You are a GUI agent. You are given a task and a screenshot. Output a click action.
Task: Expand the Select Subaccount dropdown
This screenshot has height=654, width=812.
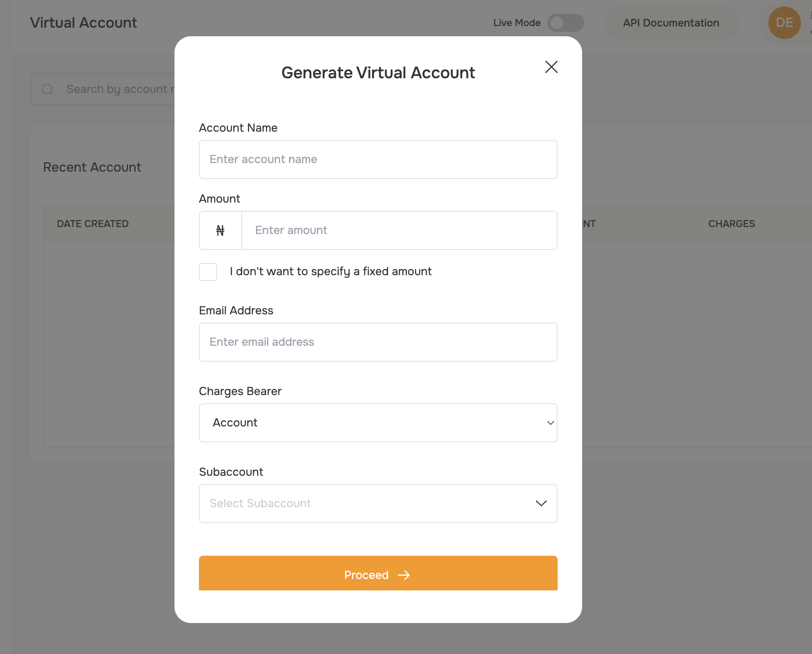(x=378, y=504)
